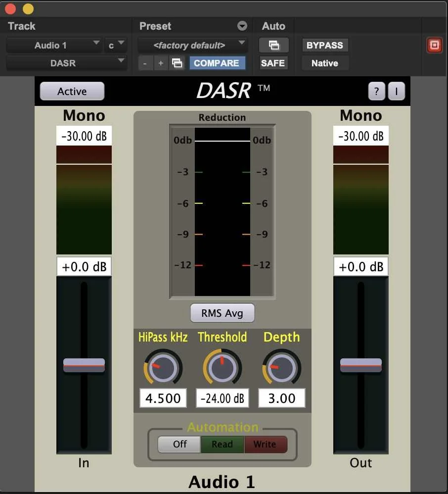Click the output level meter
This screenshot has width=448, height=494.
(361, 200)
